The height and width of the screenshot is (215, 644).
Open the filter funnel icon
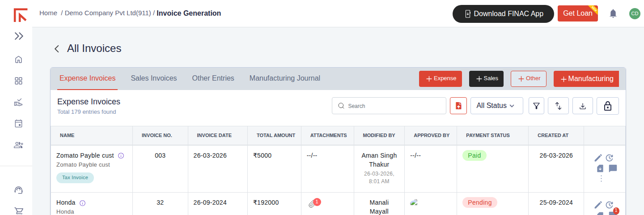click(x=536, y=106)
